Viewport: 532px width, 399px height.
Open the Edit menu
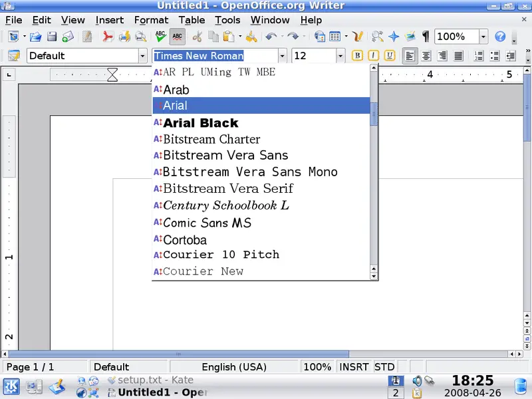point(41,20)
